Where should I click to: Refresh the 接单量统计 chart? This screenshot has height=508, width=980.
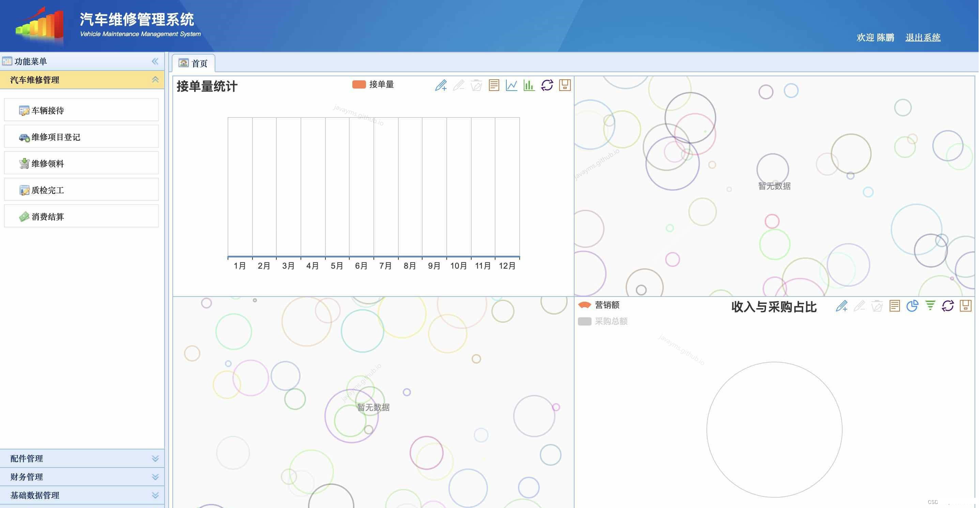click(547, 85)
